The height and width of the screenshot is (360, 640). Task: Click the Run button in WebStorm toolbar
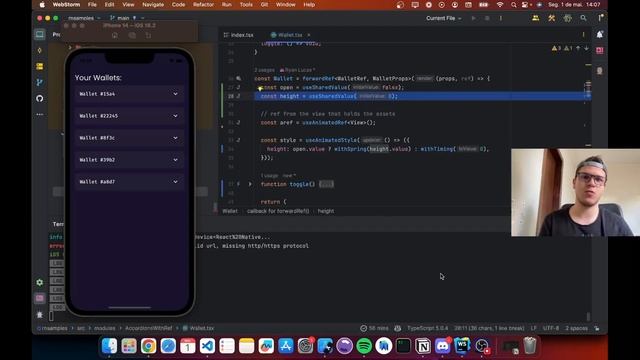click(473, 18)
